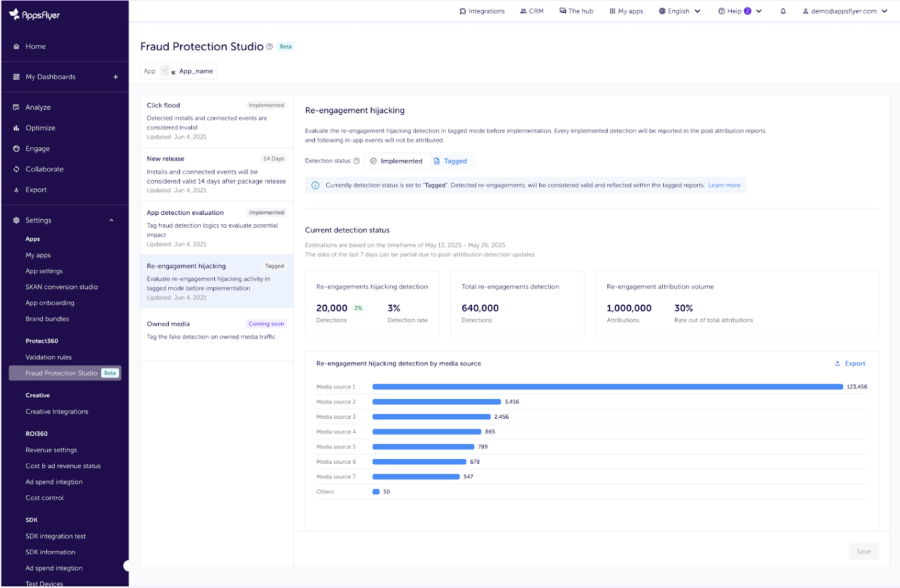Open My apps under Settings

click(x=38, y=255)
